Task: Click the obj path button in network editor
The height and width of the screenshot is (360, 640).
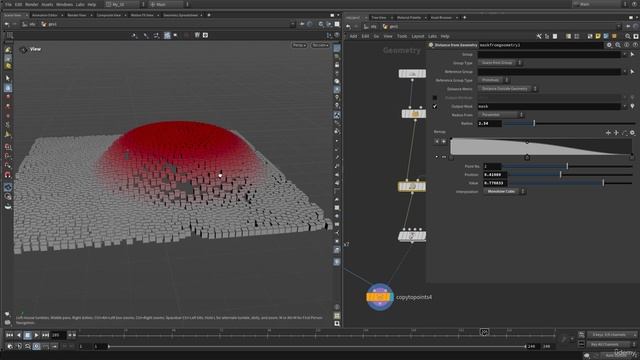Action: pos(370,27)
